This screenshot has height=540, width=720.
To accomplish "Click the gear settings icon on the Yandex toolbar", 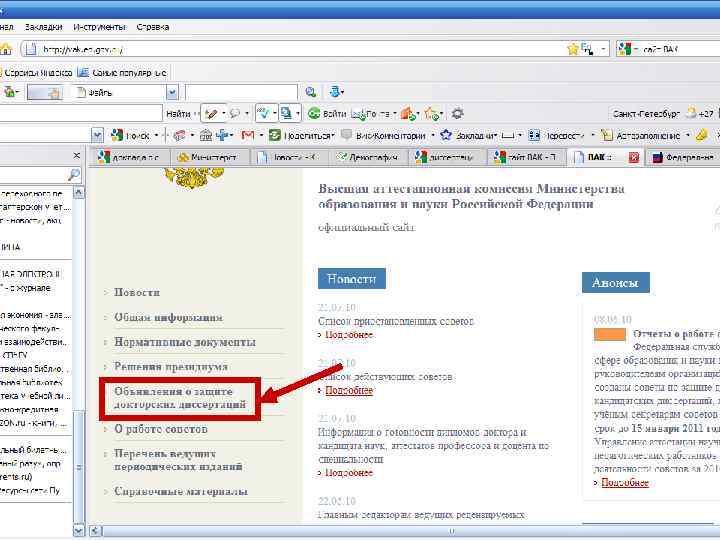I will point(457,113).
